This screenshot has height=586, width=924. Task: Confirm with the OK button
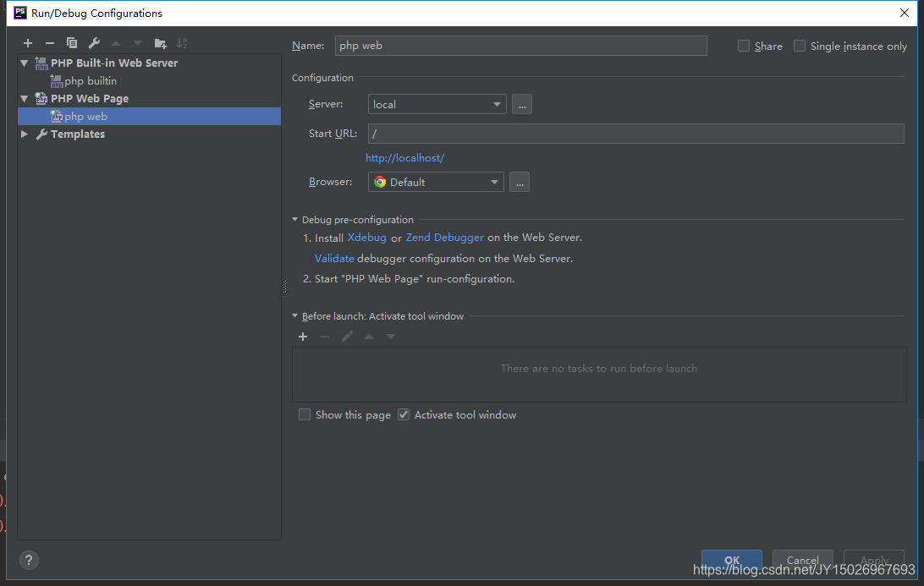tap(732, 560)
